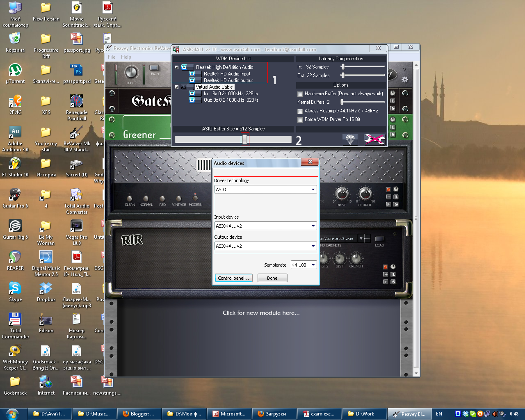Check Force WDM Driver To 16 Bit
The image size is (525, 420).
tap(300, 120)
